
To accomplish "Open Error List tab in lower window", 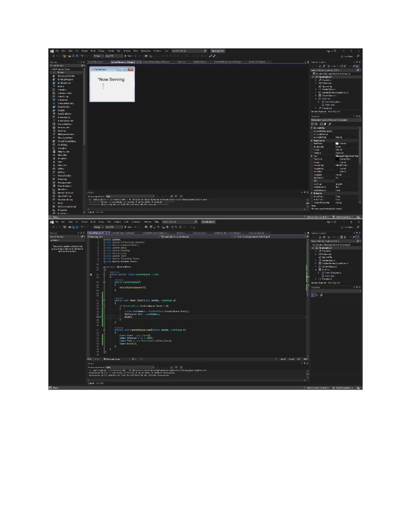I will coord(100,383).
